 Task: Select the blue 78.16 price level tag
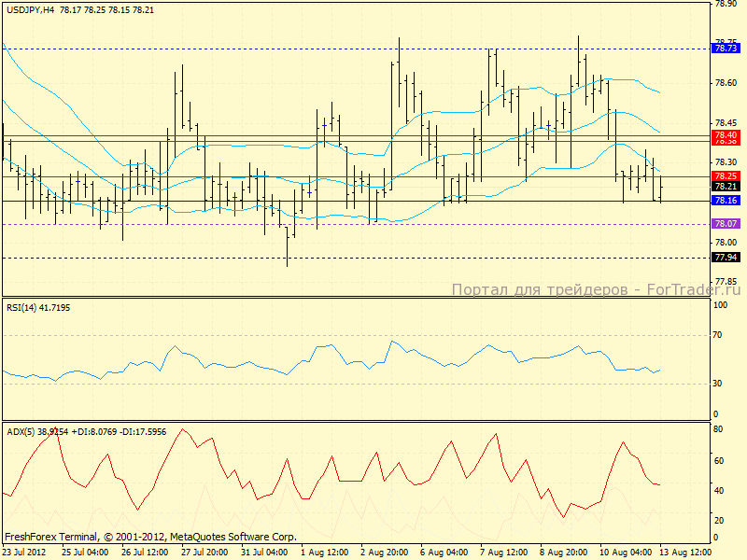point(726,201)
